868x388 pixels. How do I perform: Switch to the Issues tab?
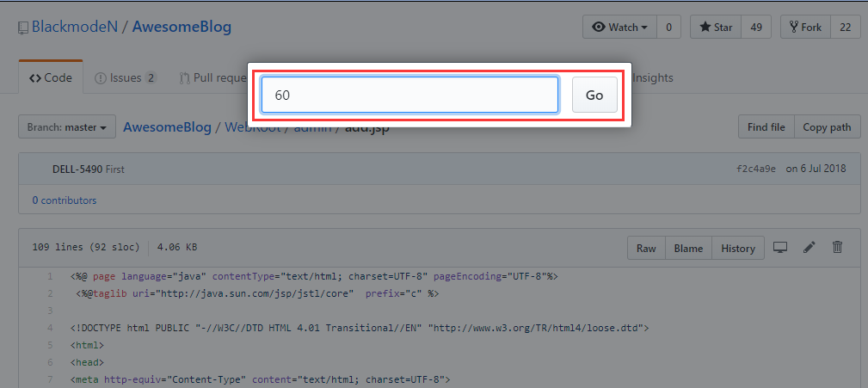(126, 78)
